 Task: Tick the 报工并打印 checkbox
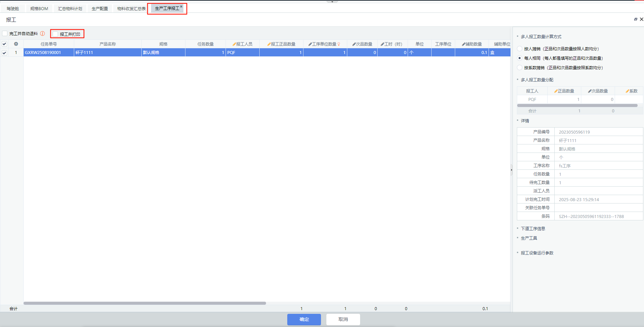56,34
